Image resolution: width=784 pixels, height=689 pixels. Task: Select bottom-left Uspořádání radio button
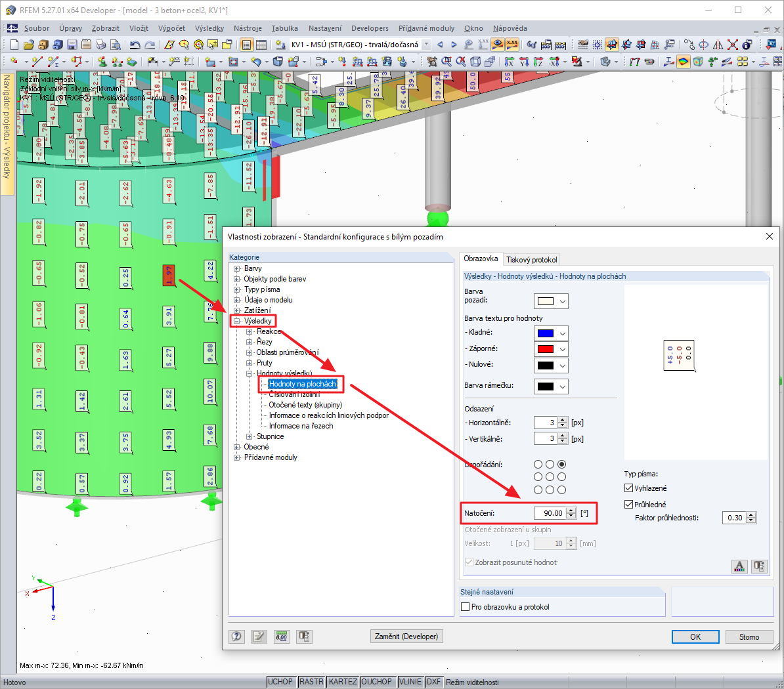coord(538,490)
